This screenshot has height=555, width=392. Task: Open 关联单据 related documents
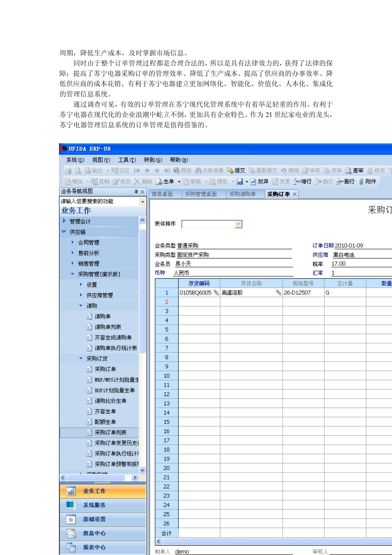(209, 171)
